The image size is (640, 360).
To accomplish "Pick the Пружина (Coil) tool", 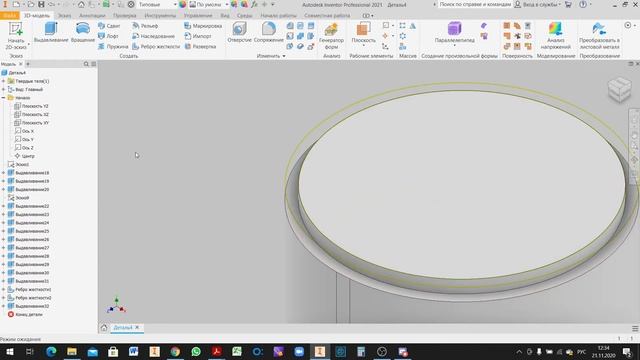I will pyautogui.click(x=113, y=47).
